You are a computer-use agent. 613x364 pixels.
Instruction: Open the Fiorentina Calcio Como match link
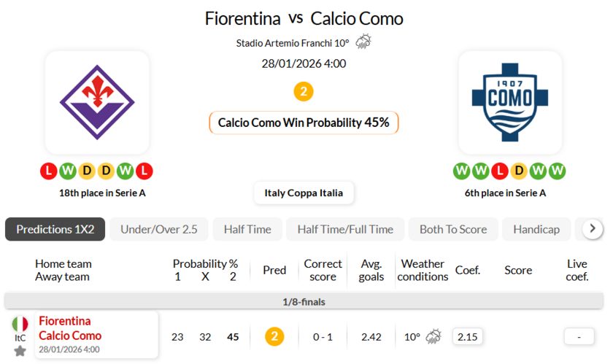[70, 328]
